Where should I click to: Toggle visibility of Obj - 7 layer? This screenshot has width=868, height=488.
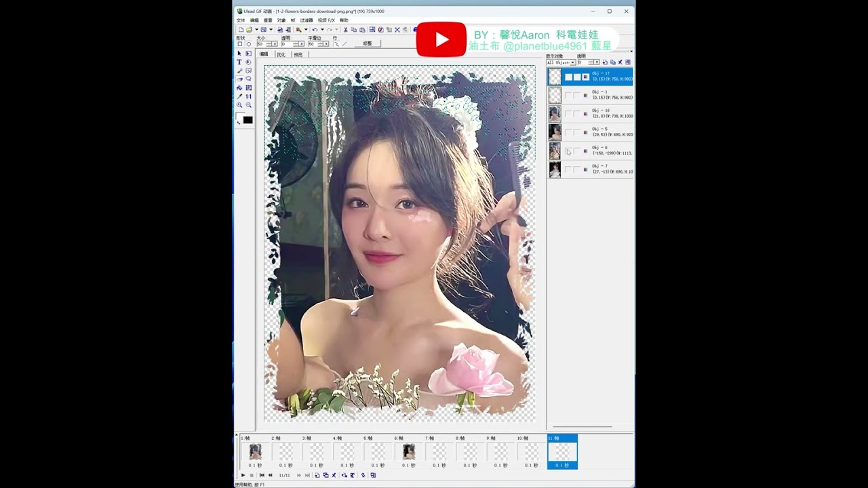(x=568, y=169)
